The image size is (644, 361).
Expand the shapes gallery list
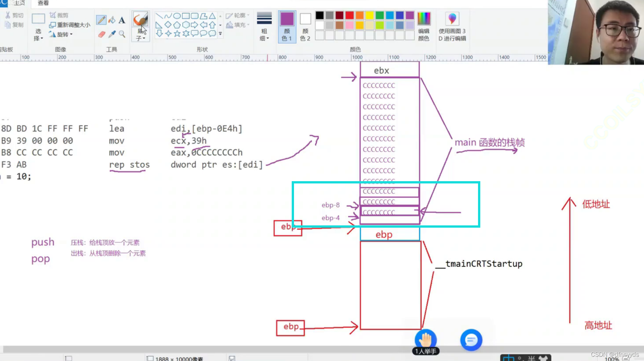(x=220, y=33)
